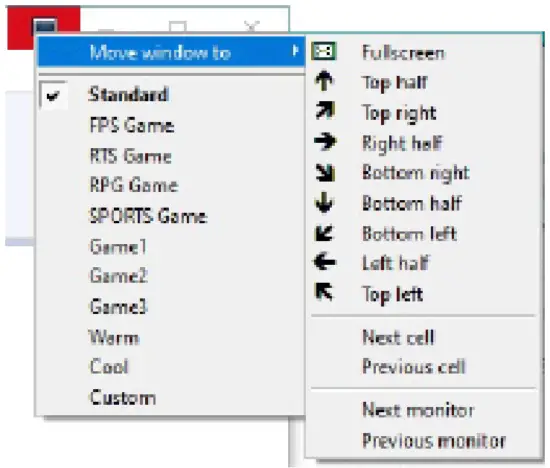The height and width of the screenshot is (468, 550).
Task: Snap window to Top half
Action: coord(395,83)
